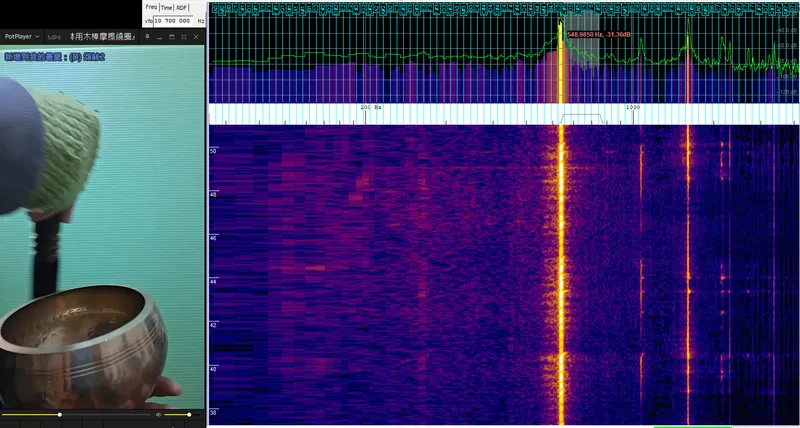Open the PotPlayer main menu dropdown
800x428 pixels.
coord(22,37)
